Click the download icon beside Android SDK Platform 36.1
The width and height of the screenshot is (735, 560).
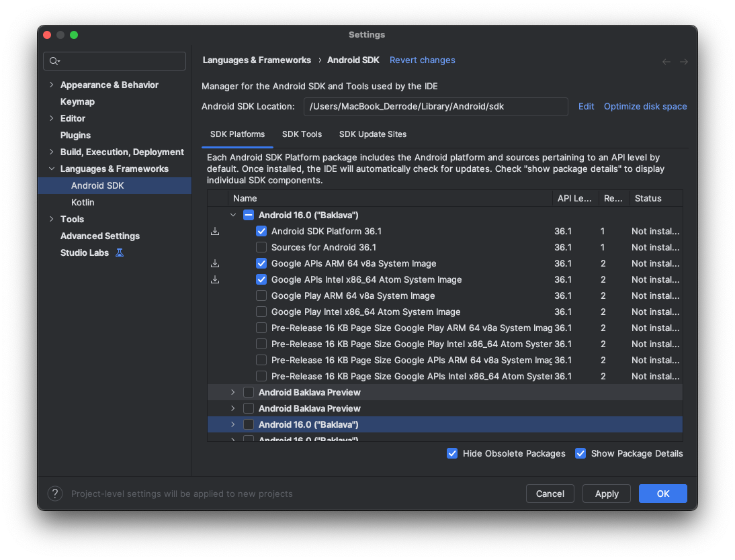coord(215,231)
